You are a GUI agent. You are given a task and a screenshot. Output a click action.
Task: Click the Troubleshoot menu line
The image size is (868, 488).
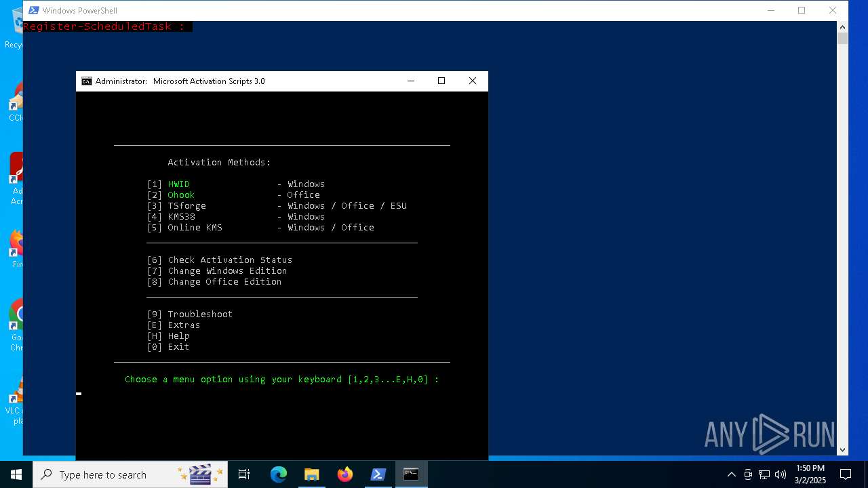pyautogui.click(x=190, y=314)
